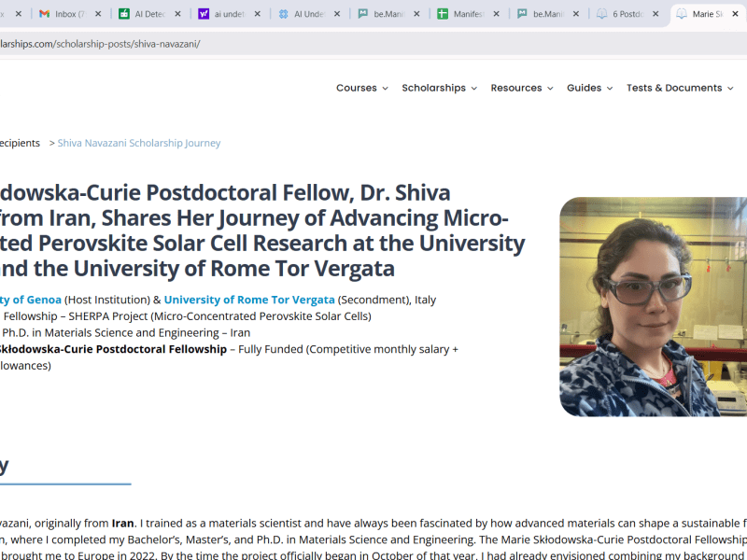Open the AI Detector browser tab
The height and width of the screenshot is (560, 747).
tap(149, 14)
